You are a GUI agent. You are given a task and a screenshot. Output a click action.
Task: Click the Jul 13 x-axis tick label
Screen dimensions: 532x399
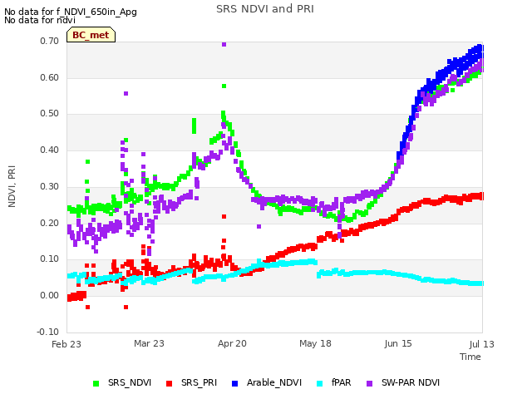click(482, 344)
